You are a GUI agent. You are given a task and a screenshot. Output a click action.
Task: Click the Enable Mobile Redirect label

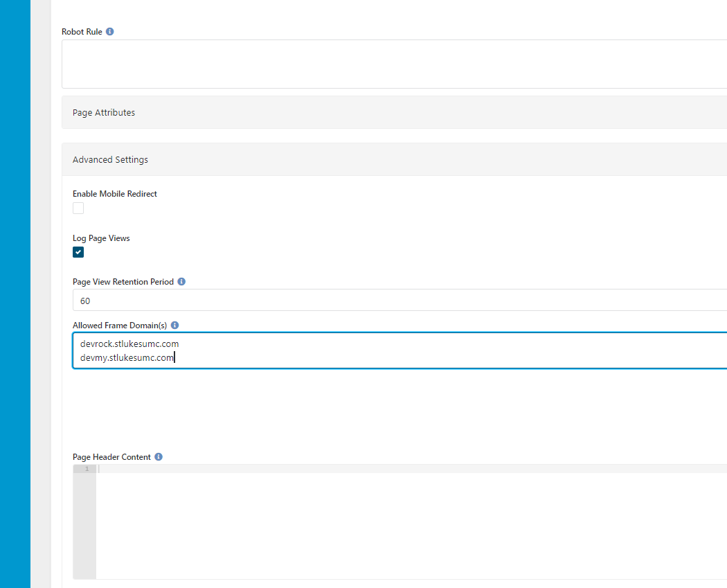[115, 194]
